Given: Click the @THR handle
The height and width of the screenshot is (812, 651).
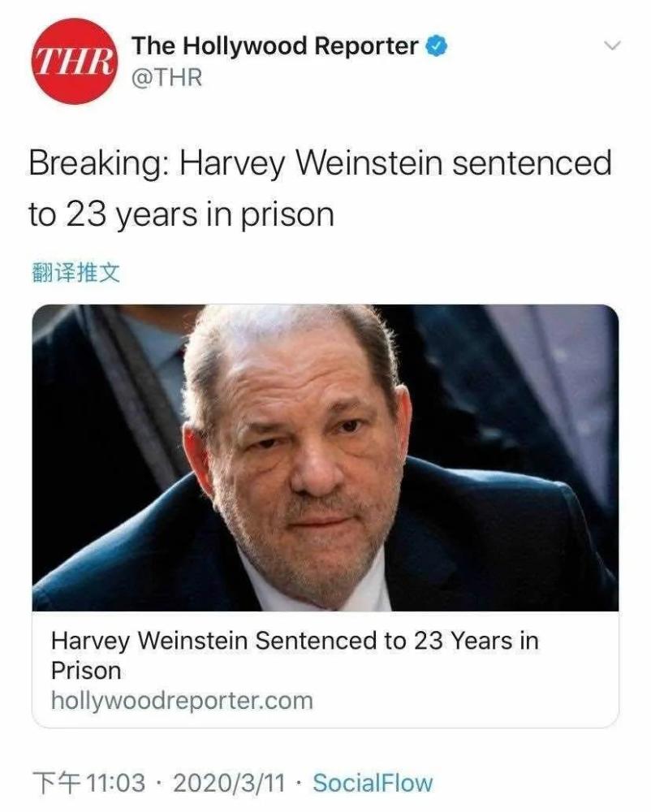Looking at the screenshot, I should pos(166,78).
